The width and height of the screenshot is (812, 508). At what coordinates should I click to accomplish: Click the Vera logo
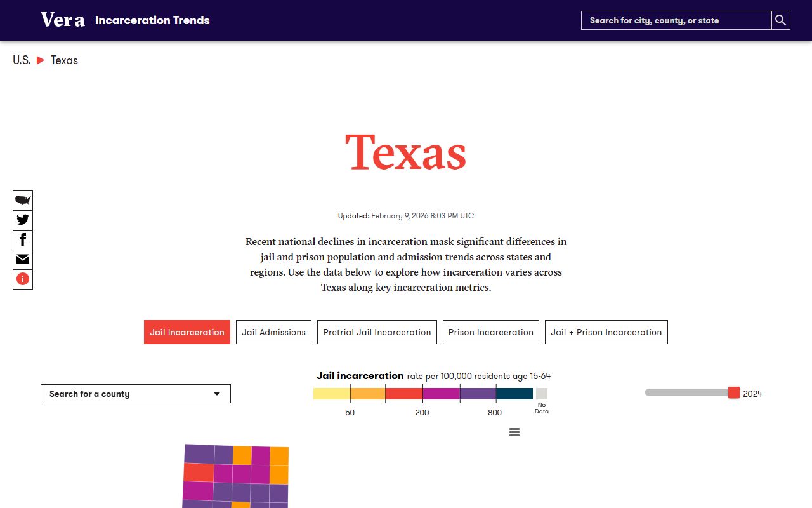click(63, 20)
